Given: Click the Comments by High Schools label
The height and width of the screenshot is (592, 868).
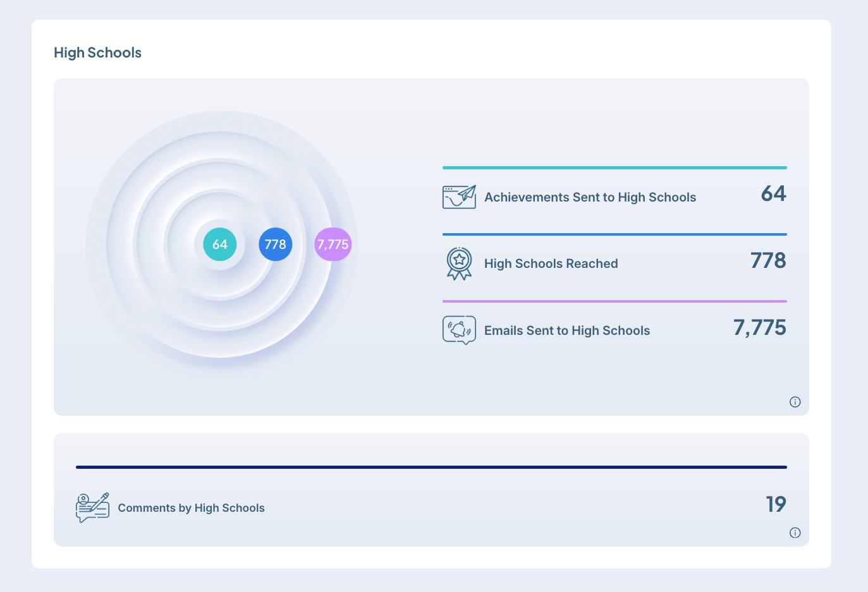Looking at the screenshot, I should [191, 508].
